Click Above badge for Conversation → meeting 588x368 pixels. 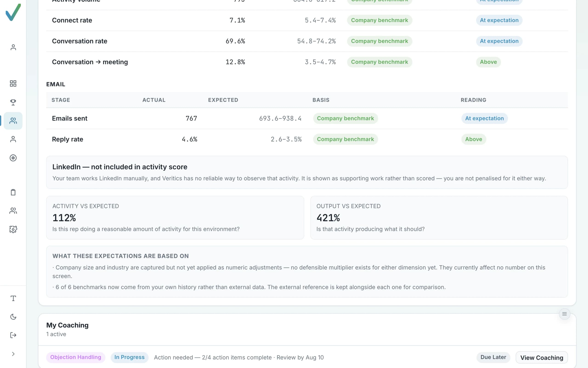pyautogui.click(x=488, y=62)
